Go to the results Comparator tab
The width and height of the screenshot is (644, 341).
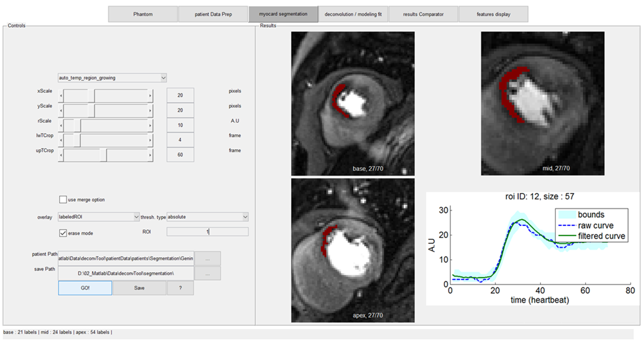tap(423, 14)
